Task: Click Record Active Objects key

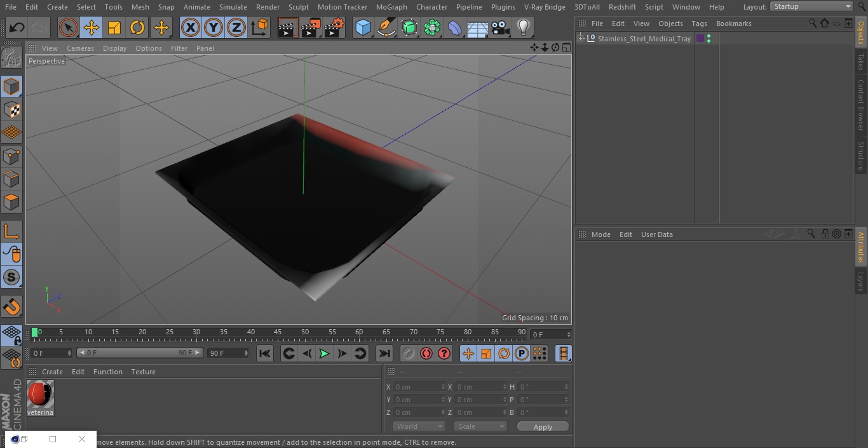Action: (x=409, y=353)
